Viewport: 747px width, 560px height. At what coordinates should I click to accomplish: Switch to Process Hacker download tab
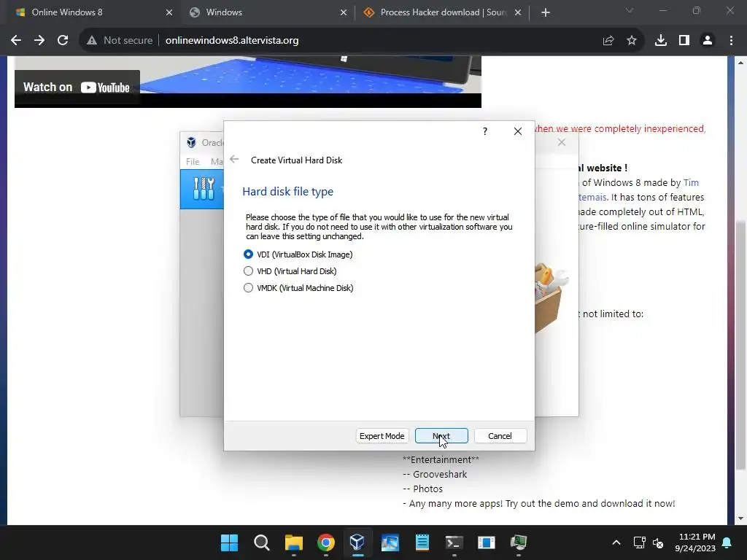(442, 12)
